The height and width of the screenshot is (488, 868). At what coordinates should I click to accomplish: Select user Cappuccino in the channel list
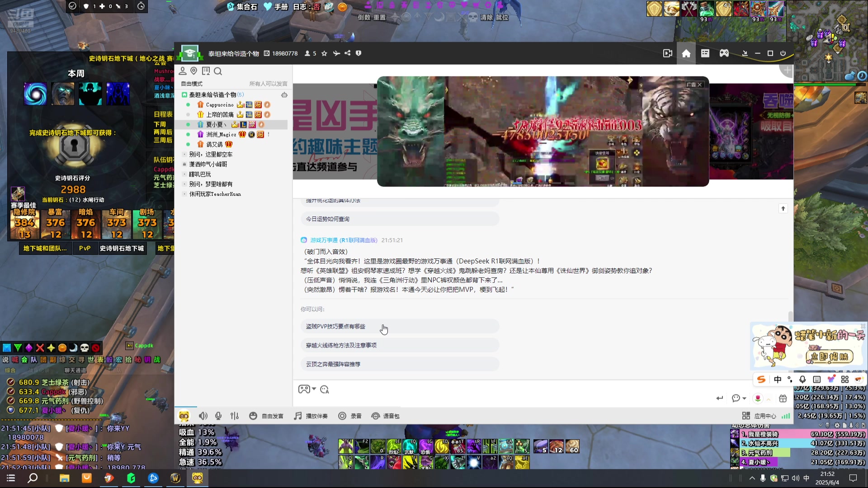coord(220,105)
